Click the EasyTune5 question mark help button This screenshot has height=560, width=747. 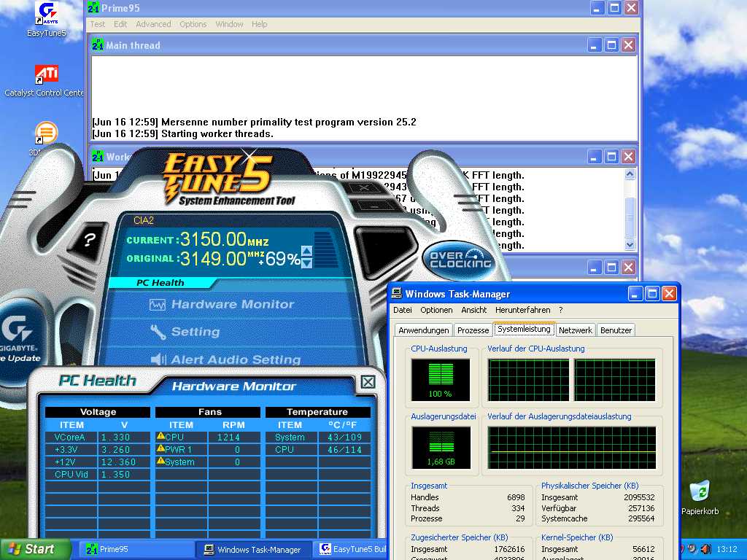click(89, 240)
